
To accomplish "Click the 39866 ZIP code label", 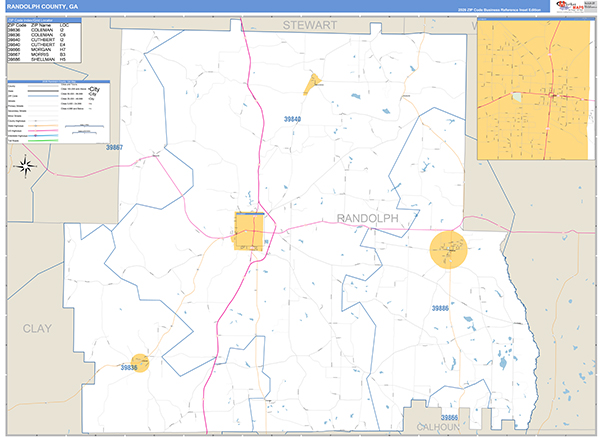I will (x=449, y=417).
